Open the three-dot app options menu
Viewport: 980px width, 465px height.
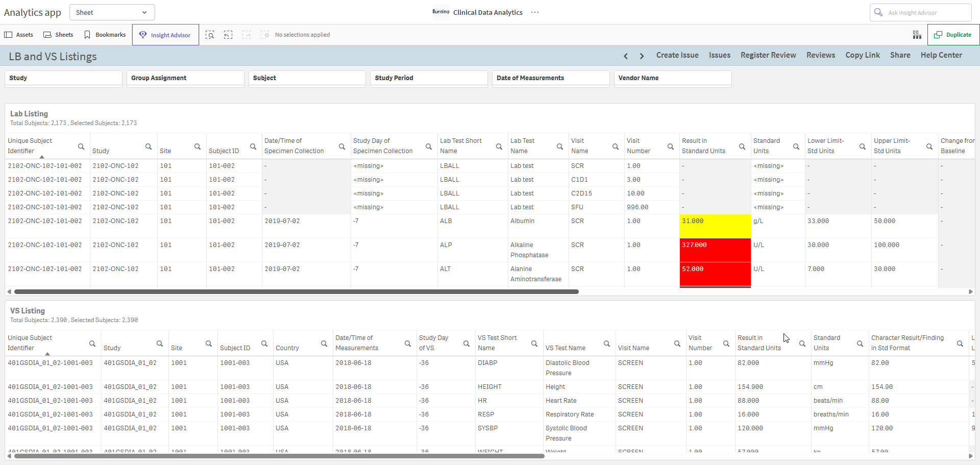(x=535, y=12)
